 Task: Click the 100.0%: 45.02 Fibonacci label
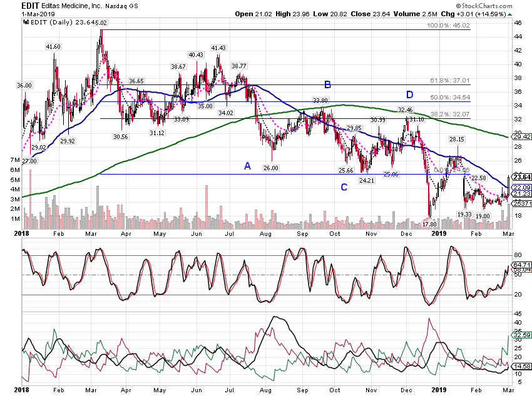(x=448, y=26)
